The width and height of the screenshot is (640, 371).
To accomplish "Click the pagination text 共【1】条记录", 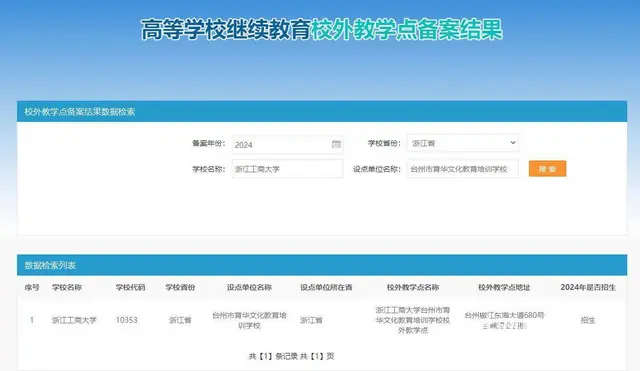I will (x=273, y=356).
